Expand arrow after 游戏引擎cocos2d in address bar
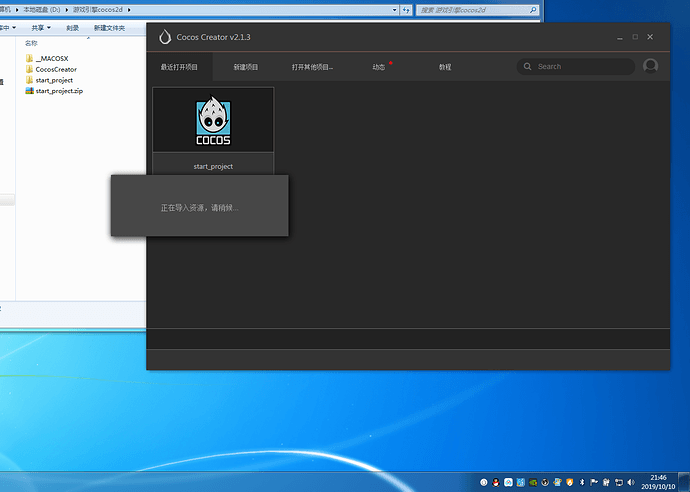Viewport: 690px width, 492px height. click(129, 10)
